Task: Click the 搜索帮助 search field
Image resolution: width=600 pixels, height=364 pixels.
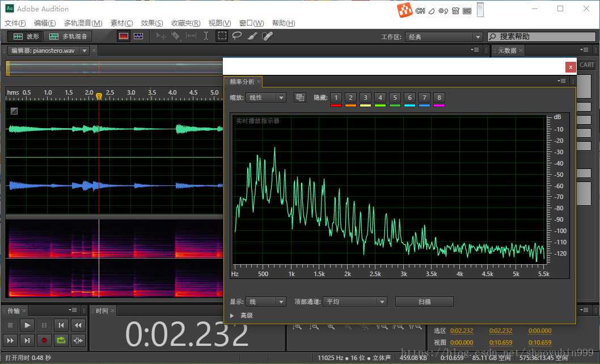Action: (542, 36)
